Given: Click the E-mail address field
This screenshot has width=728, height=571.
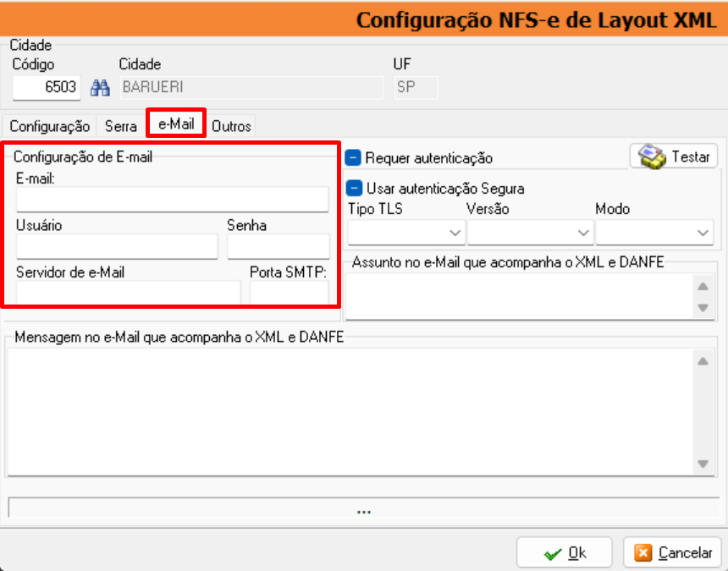Looking at the screenshot, I should [x=172, y=200].
